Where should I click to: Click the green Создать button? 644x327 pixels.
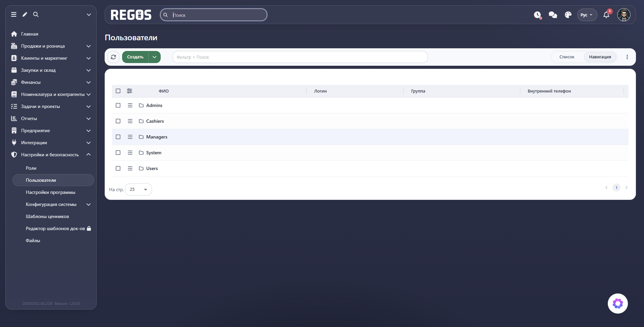[x=135, y=57]
